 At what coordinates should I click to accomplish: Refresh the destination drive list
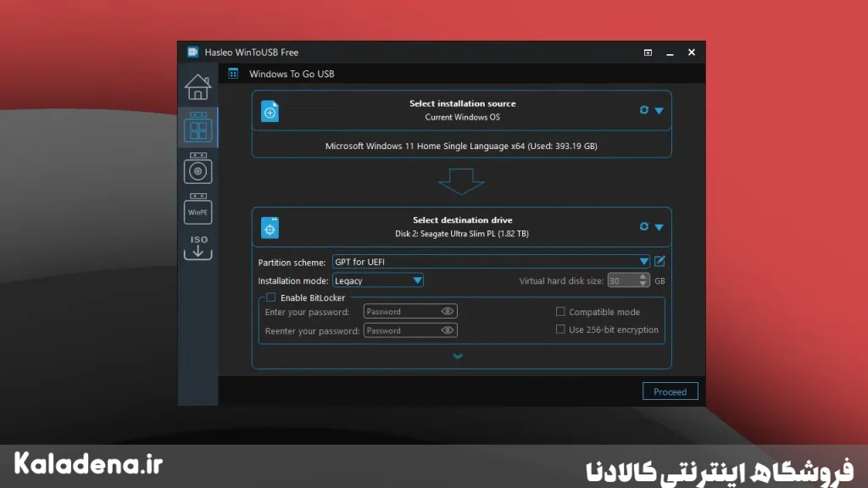[644, 226]
